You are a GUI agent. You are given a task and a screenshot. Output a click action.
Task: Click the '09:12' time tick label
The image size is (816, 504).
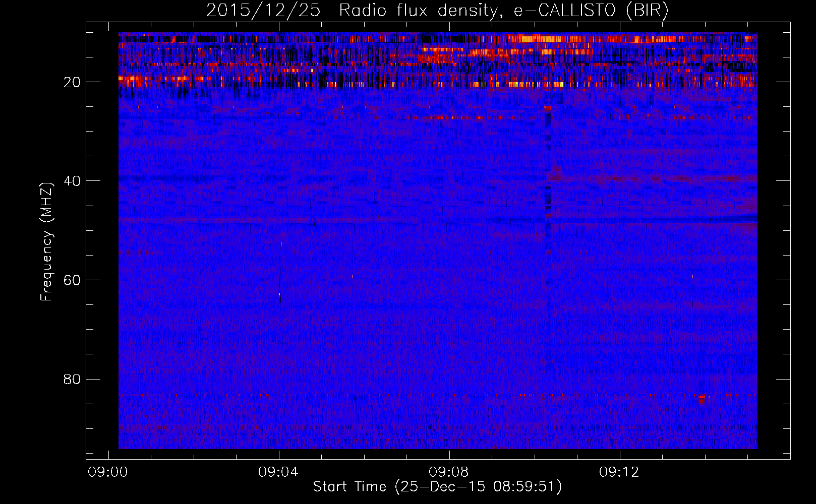pos(619,472)
